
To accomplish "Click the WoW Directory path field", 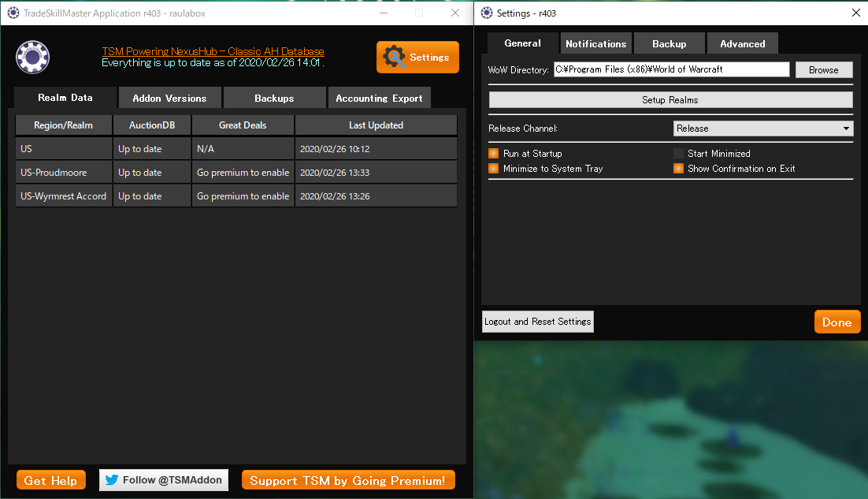I will click(x=672, y=69).
